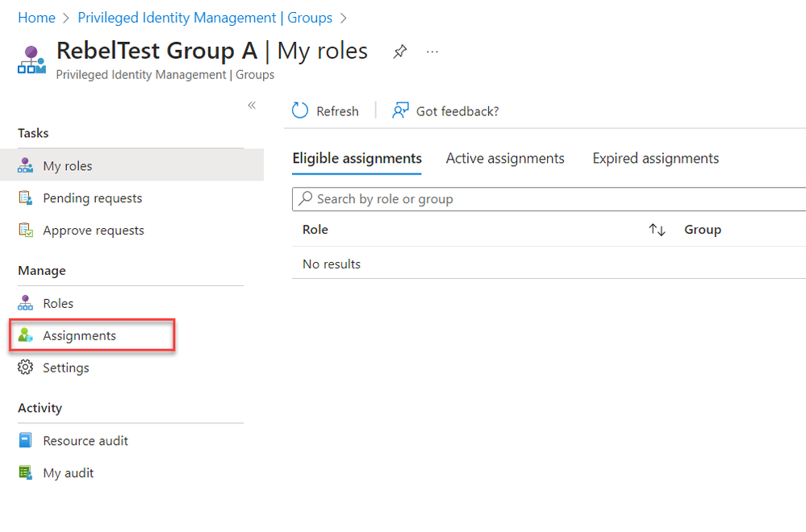This screenshot has width=806, height=532.
Task: Click the Approve requests icon
Action: 26,231
